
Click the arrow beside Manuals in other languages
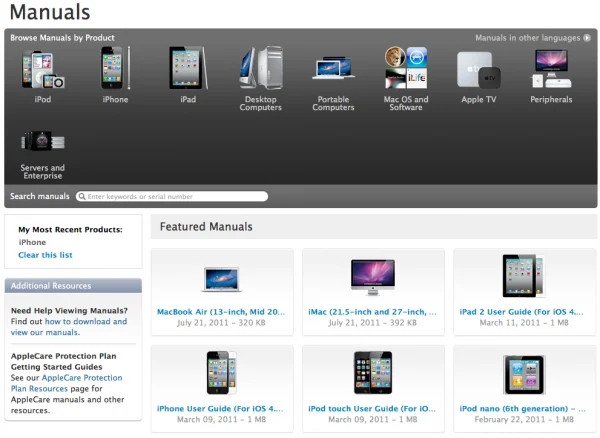[x=587, y=38]
